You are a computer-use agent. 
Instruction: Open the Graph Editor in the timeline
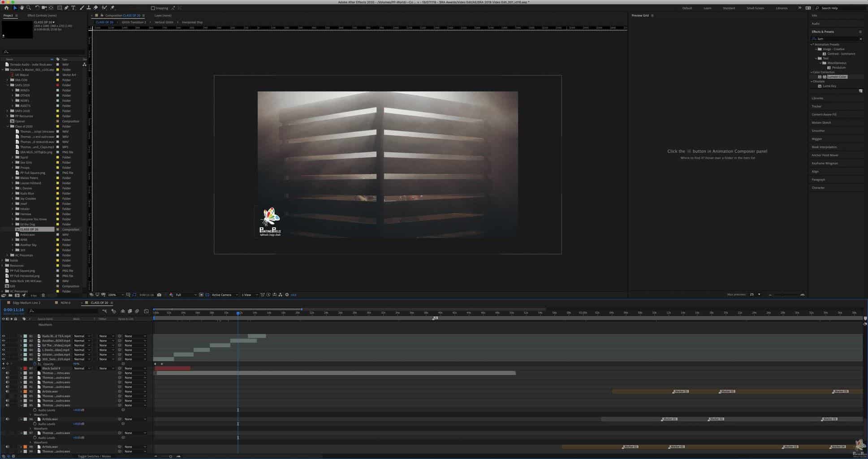pyautogui.click(x=146, y=311)
